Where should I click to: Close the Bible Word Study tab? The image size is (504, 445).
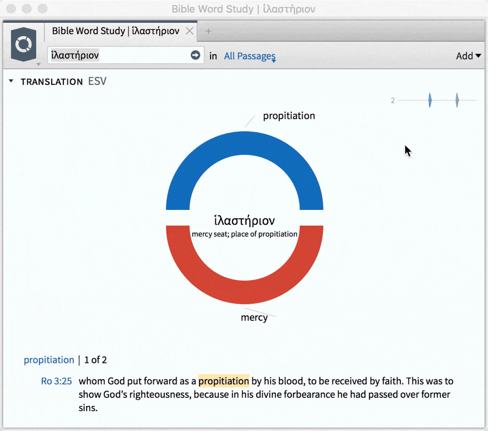point(189,31)
